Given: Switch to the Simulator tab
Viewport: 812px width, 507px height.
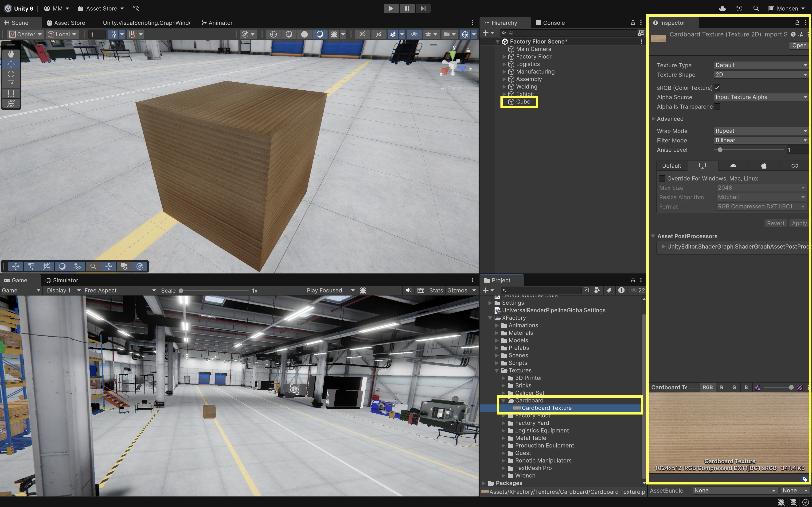Looking at the screenshot, I should pos(62,280).
